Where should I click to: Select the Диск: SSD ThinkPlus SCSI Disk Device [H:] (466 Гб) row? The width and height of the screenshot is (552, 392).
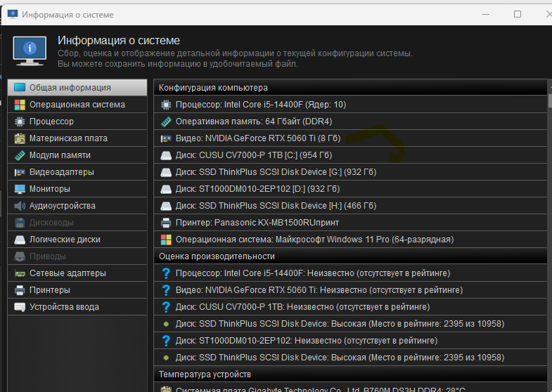click(x=350, y=206)
